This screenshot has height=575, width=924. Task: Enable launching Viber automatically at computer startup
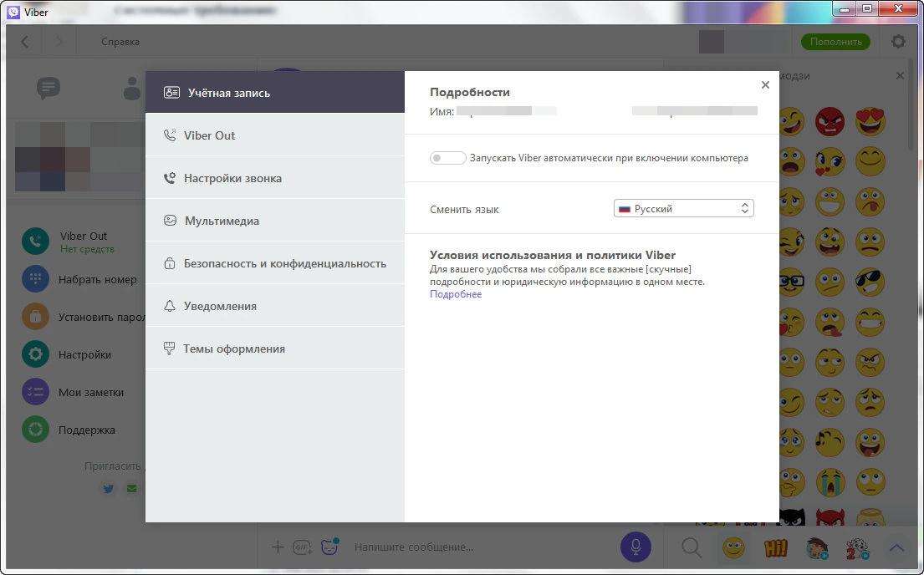(447, 158)
